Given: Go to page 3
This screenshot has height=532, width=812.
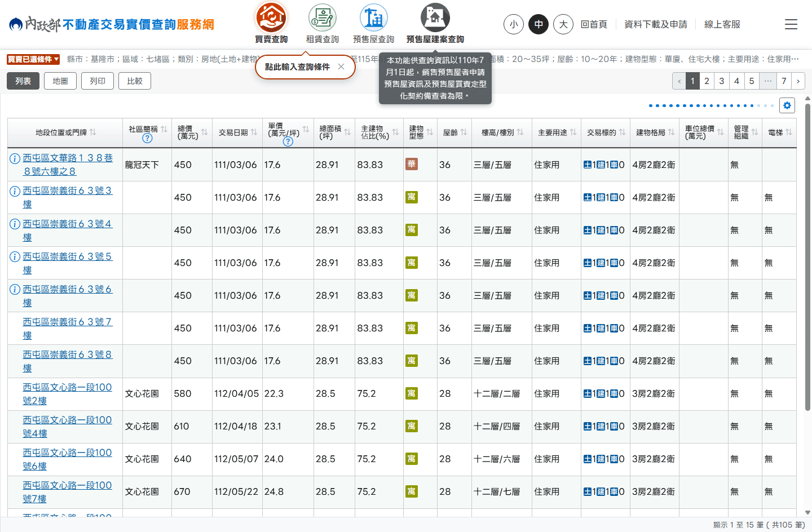Looking at the screenshot, I should [x=722, y=81].
